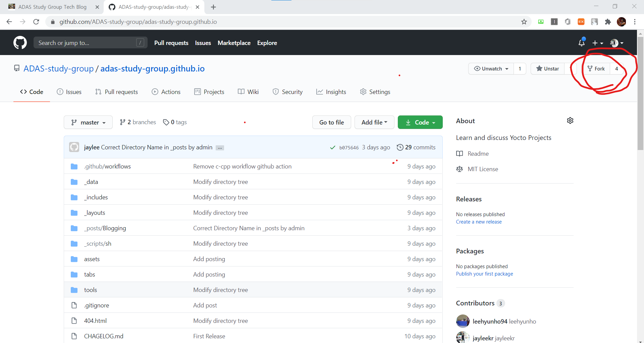The image size is (644, 343).
Task: Open leehyunho94 contributor avatar
Action: click(x=463, y=321)
